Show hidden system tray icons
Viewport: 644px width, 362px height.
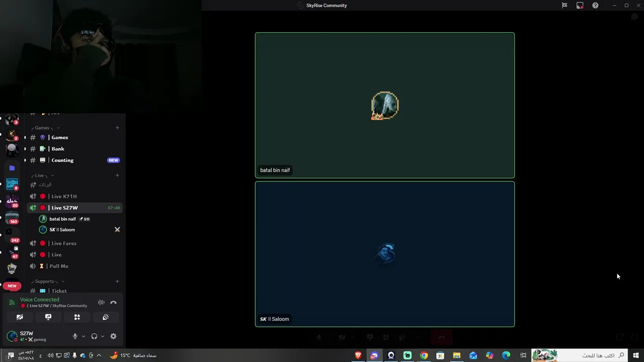click(99, 355)
